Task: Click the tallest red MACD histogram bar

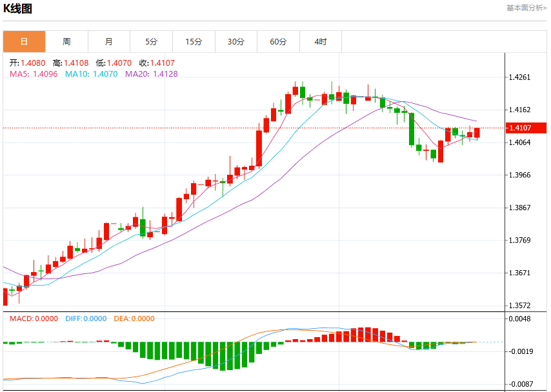Action: (x=368, y=335)
